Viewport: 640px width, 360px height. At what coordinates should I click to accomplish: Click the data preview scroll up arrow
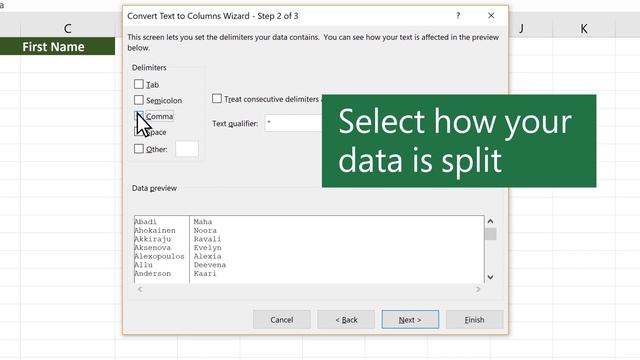click(490, 221)
